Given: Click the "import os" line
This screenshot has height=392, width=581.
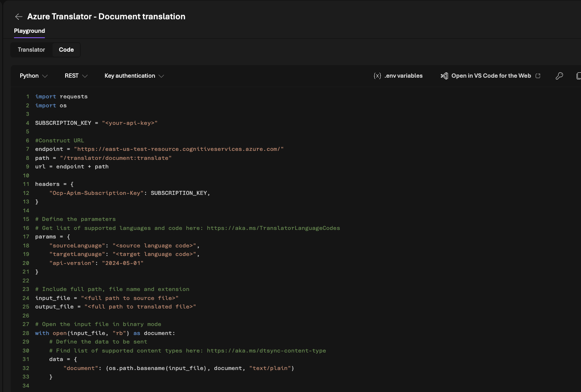Looking at the screenshot, I should pyautogui.click(x=51, y=106).
